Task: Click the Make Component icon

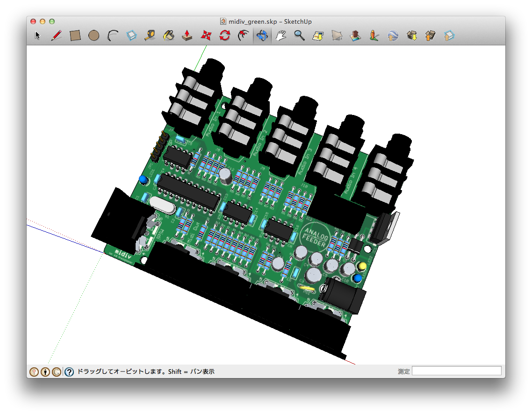Action: 131,36
